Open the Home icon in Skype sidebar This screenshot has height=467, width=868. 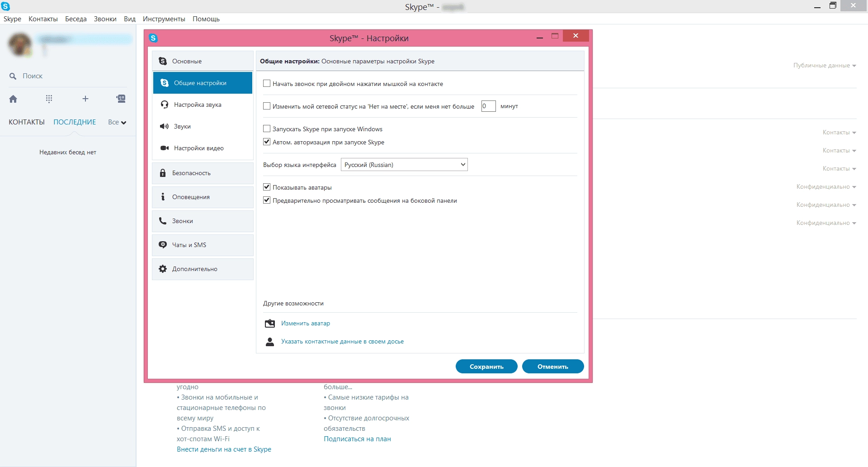pyautogui.click(x=13, y=99)
